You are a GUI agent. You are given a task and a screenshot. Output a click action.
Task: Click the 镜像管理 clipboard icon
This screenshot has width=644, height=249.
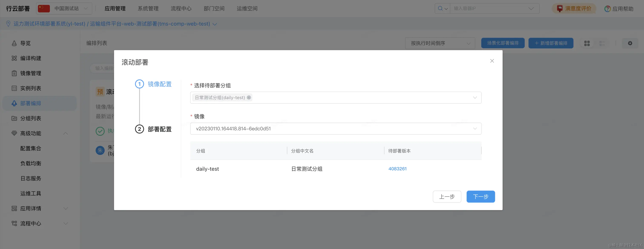pyautogui.click(x=14, y=73)
